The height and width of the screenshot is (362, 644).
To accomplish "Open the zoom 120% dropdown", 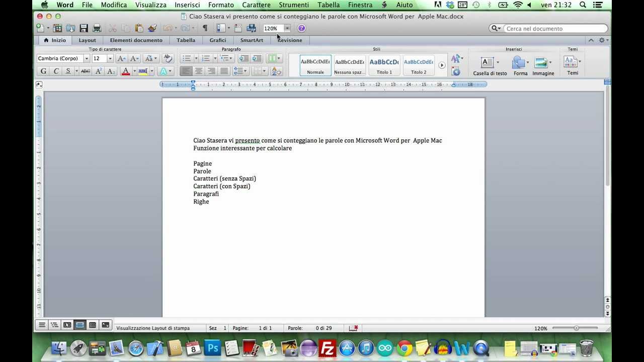I will pos(287,28).
